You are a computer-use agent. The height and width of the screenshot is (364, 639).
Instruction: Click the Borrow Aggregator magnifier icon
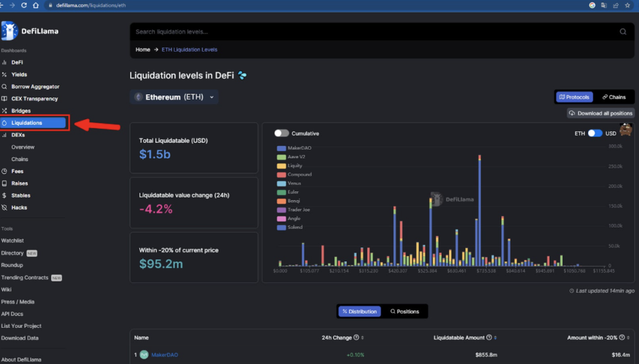pyautogui.click(x=4, y=87)
